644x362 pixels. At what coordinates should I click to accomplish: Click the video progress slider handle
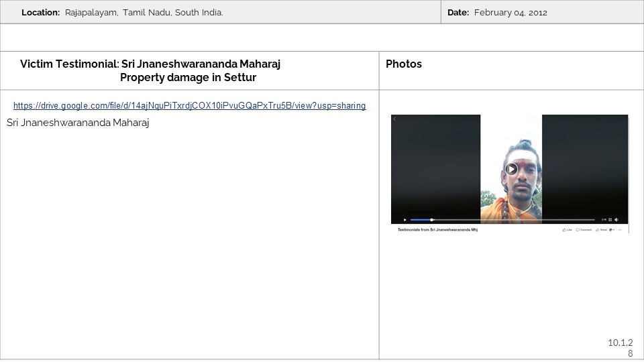pyautogui.click(x=431, y=220)
